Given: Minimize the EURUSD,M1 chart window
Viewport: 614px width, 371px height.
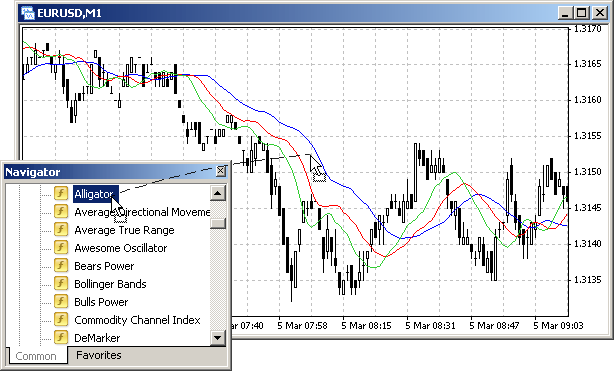Looking at the screenshot, I should pos(565,13).
